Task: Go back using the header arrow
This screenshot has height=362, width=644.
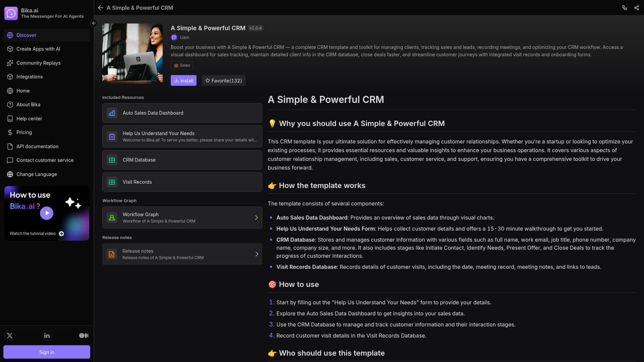Action: (101, 8)
